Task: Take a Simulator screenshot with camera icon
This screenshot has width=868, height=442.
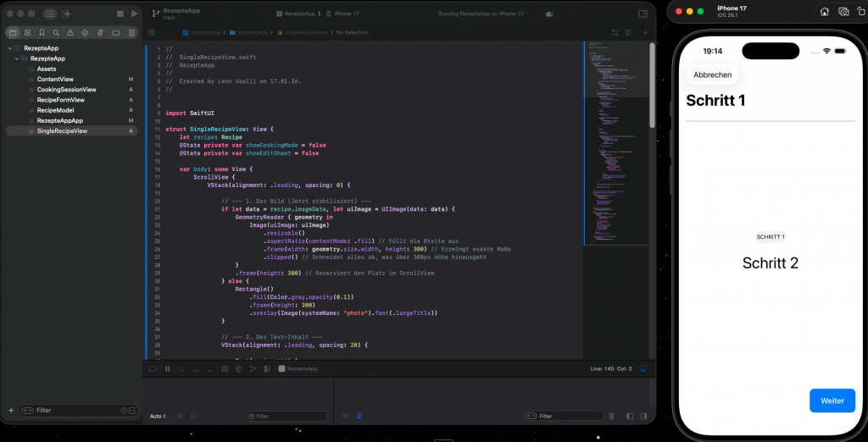Action: pyautogui.click(x=843, y=11)
